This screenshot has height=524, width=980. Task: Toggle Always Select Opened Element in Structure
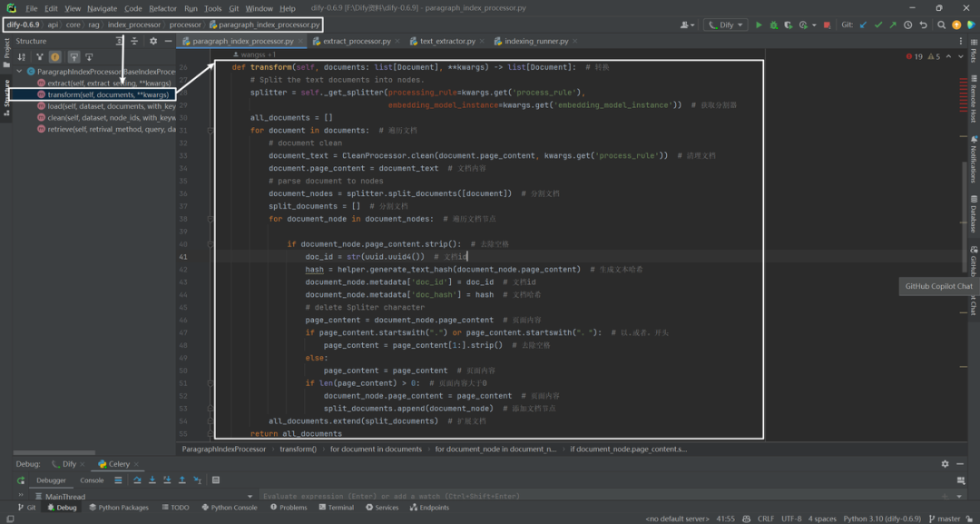coord(73,57)
